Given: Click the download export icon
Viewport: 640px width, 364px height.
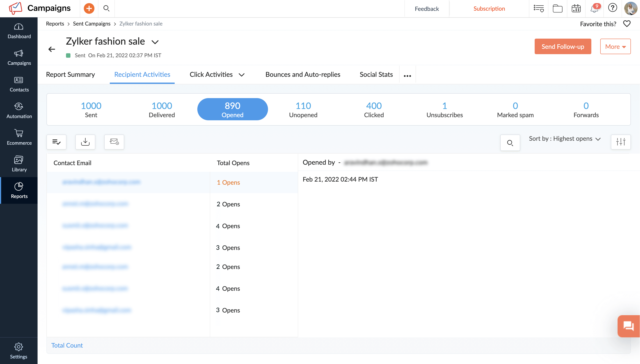Looking at the screenshot, I should coord(85,142).
